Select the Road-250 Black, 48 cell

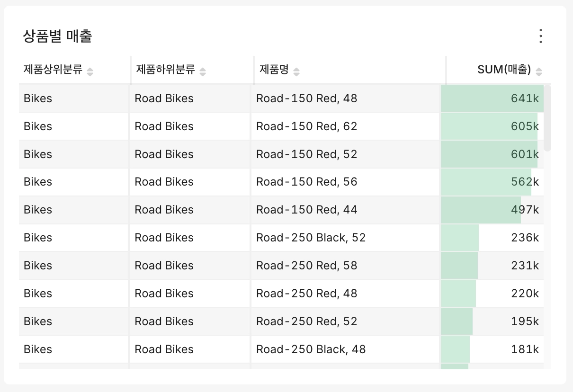(x=346, y=349)
